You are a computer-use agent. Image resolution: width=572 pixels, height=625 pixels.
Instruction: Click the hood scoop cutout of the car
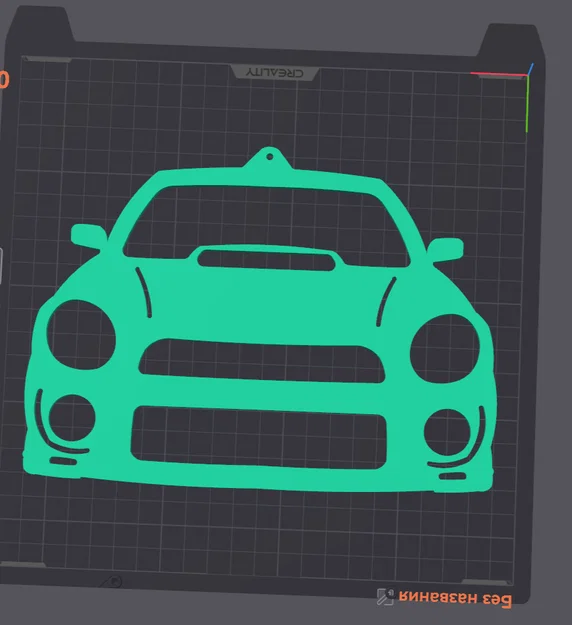[266, 260]
